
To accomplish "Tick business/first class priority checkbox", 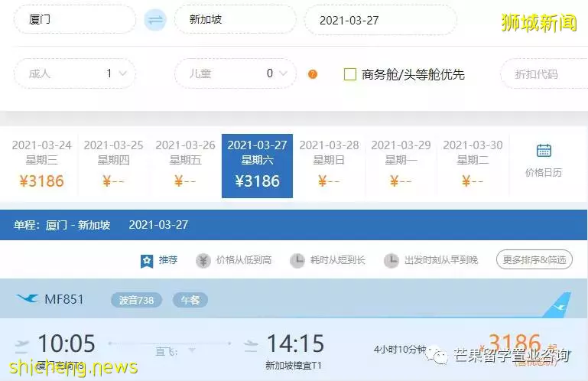I will click(350, 74).
